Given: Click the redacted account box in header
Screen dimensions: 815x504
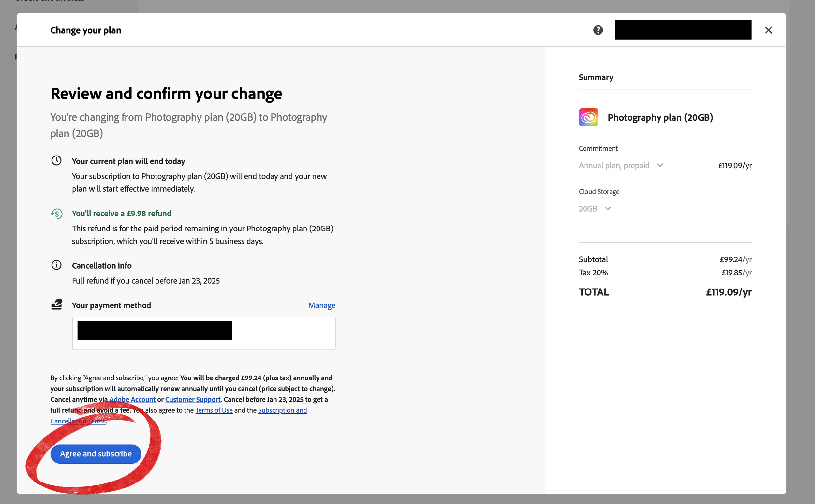Looking at the screenshot, I should pos(683,30).
